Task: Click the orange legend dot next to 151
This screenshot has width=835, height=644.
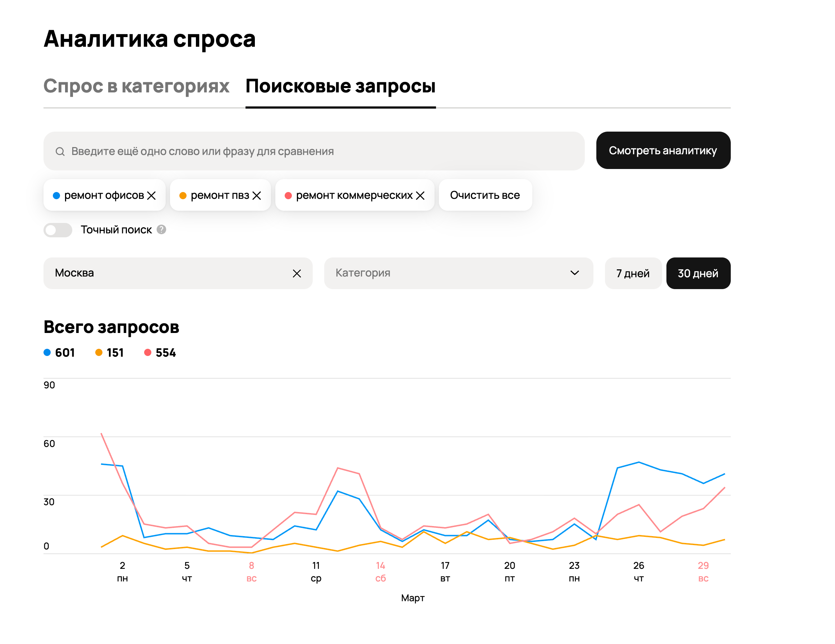Action: [98, 353]
